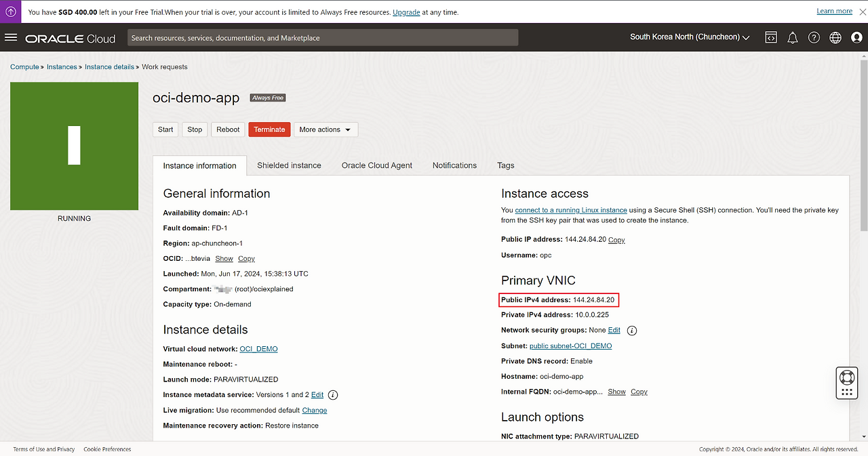
Task: Click the Oracle Cloud search field
Action: [323, 38]
